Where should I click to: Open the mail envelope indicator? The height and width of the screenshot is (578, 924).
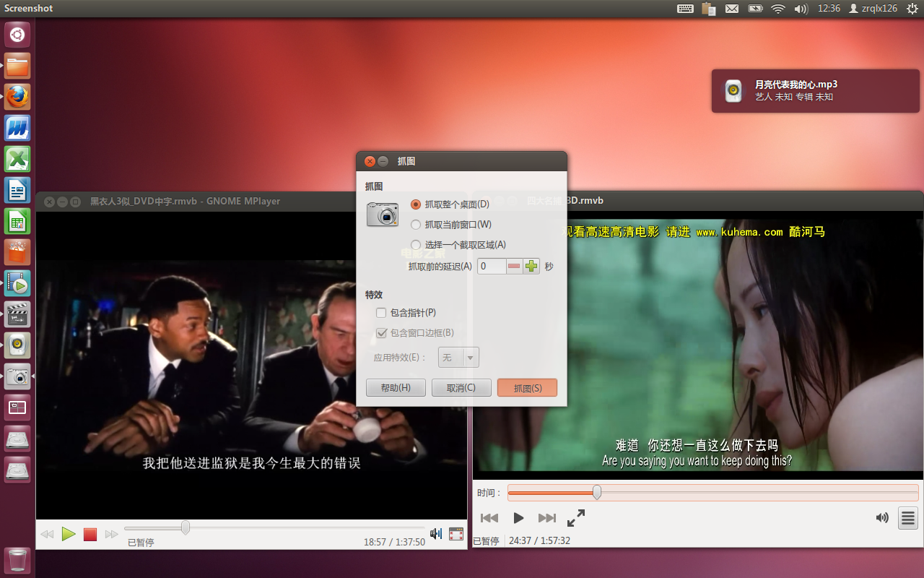(x=732, y=9)
